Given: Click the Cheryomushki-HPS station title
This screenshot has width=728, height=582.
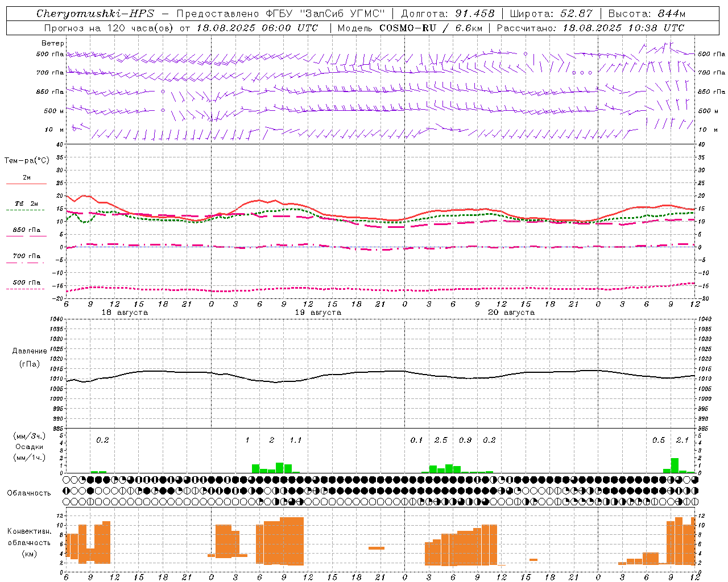Looking at the screenshot, I should [95, 14].
